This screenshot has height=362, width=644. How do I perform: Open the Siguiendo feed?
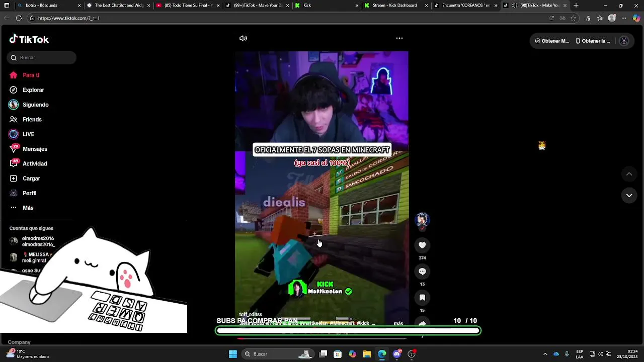28,105
